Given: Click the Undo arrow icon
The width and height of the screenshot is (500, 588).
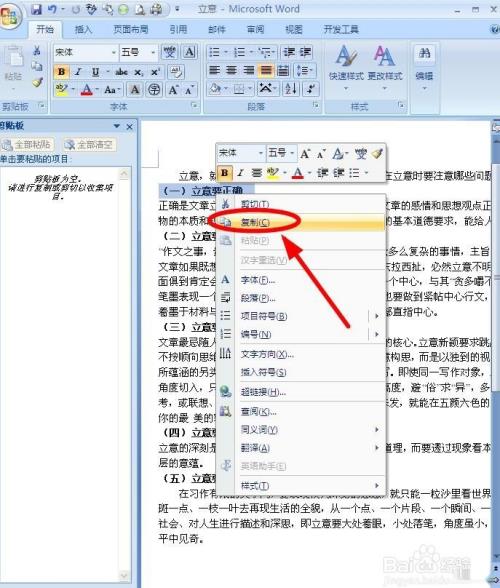Looking at the screenshot, I should [x=52, y=9].
